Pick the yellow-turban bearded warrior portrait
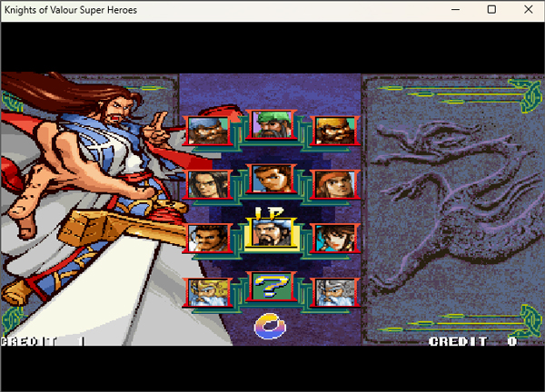Viewport: 545px width, 392px height. point(335,131)
